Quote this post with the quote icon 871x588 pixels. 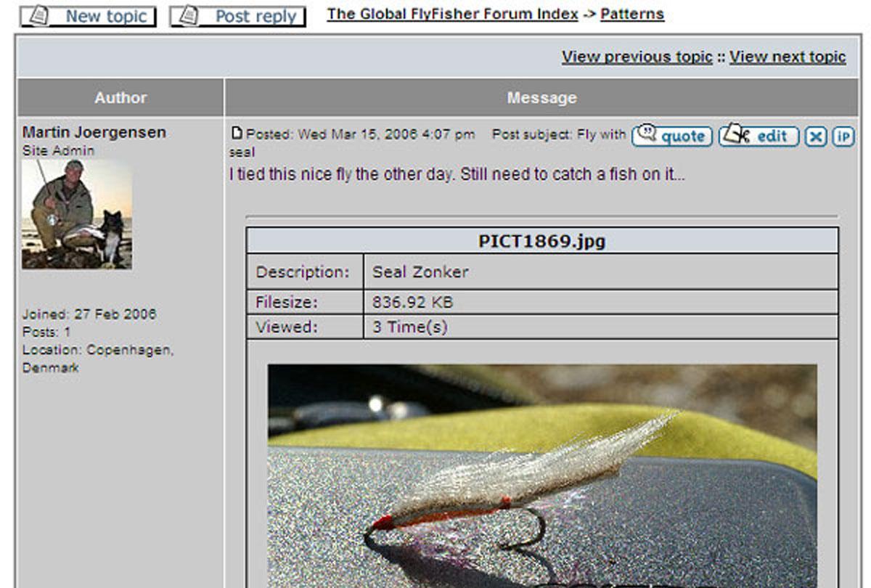pyautogui.click(x=671, y=136)
